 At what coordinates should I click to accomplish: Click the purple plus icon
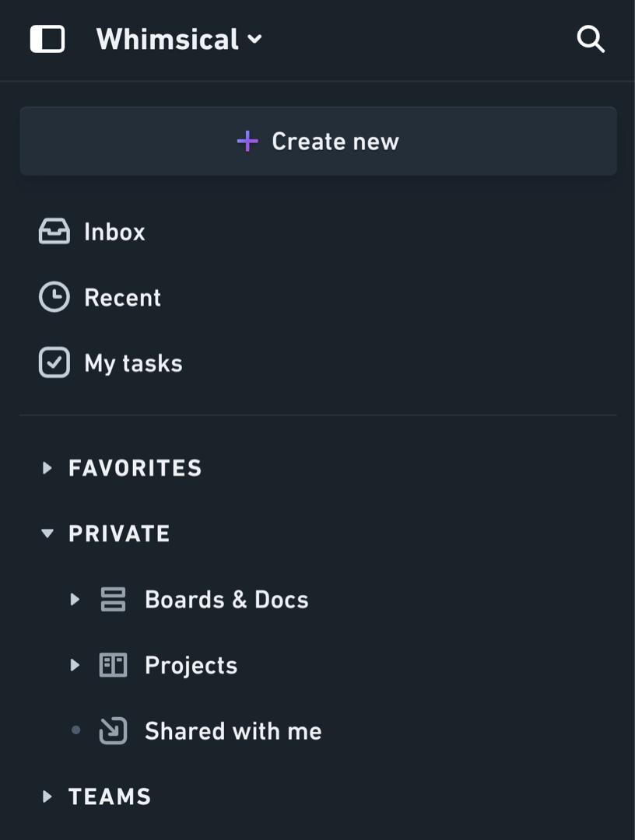click(247, 142)
